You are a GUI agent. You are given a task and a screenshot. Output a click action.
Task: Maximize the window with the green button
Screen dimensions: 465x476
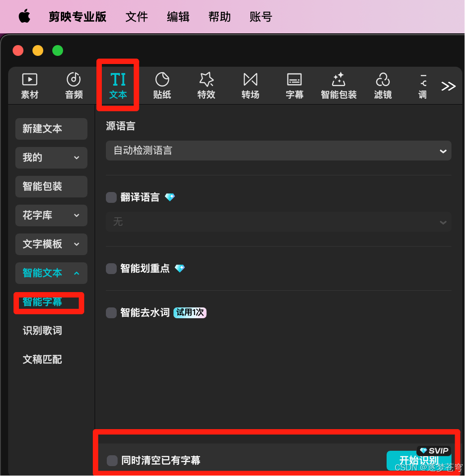coord(58,50)
